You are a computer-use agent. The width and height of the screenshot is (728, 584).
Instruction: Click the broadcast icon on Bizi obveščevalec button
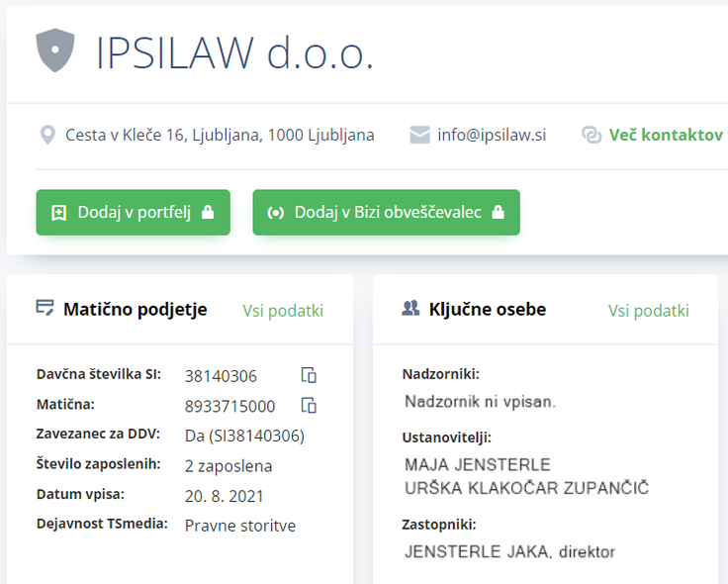tap(275, 213)
